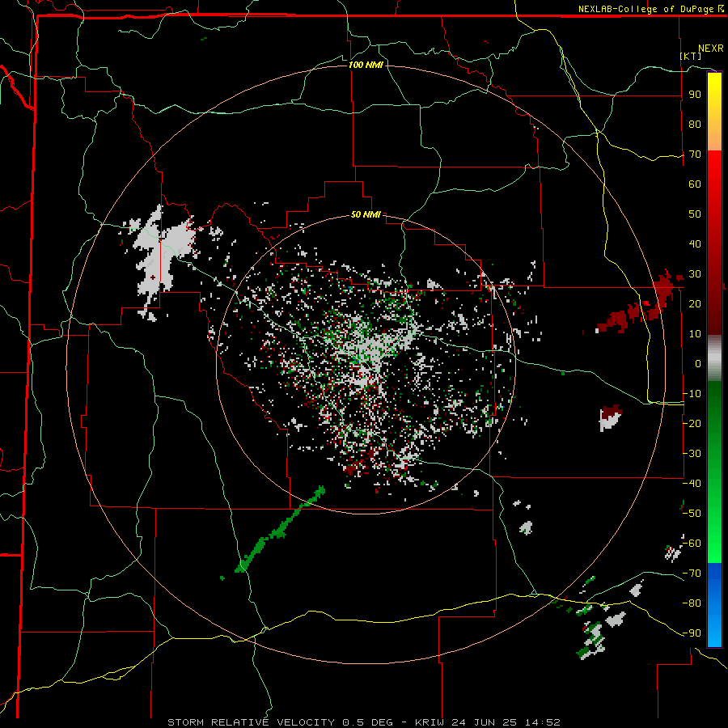This screenshot has width=728, height=728.
Task: Click the positive 40 value on the velocity scale
Action: 695,243
